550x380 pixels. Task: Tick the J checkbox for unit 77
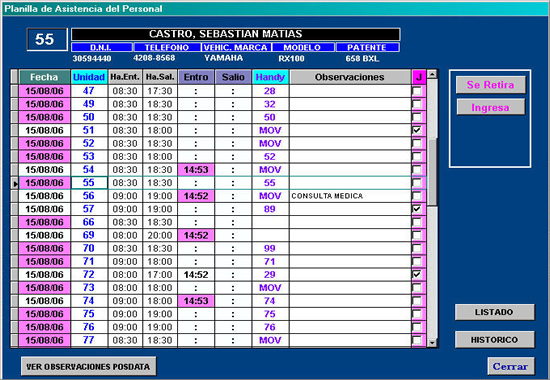tap(417, 340)
